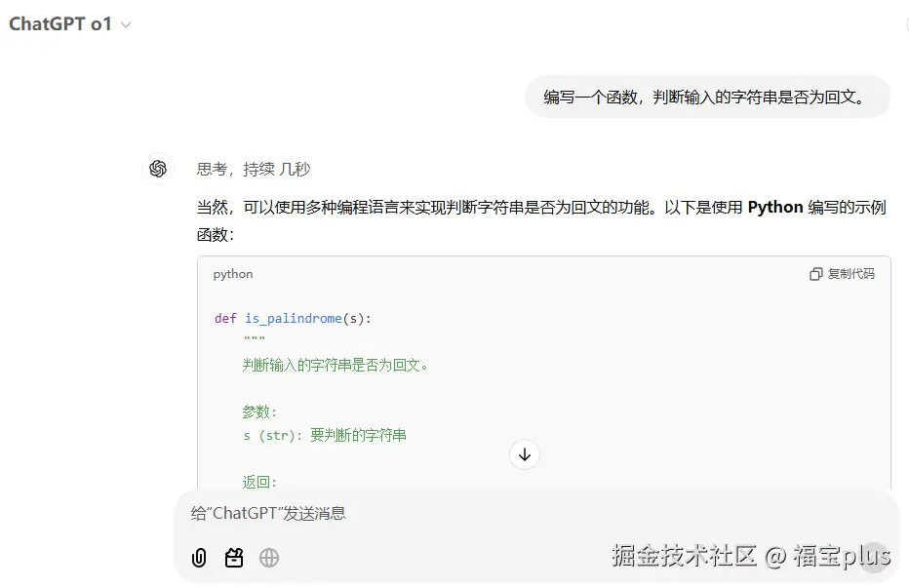Click the "def" keyword in the code
The height and width of the screenshot is (588, 909).
225,318
